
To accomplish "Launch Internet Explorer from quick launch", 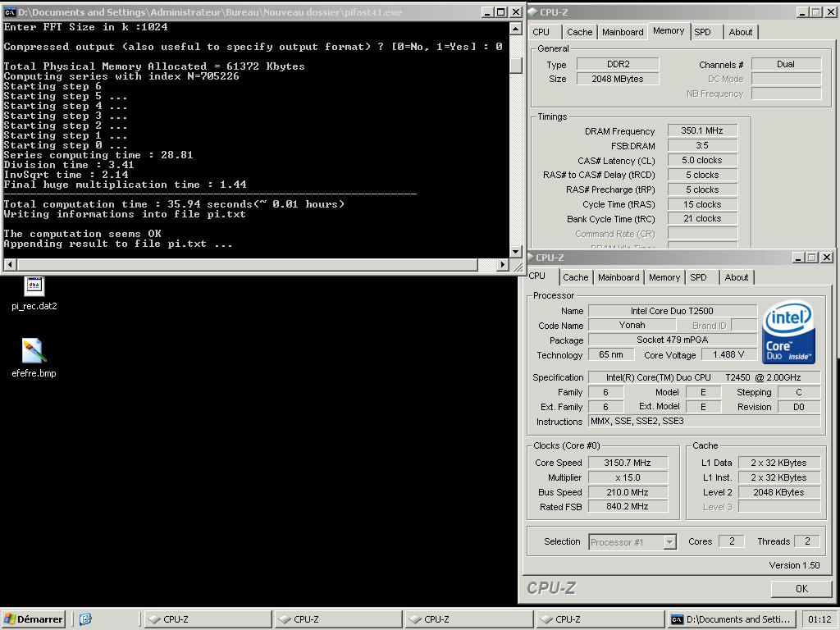I will coord(85,619).
